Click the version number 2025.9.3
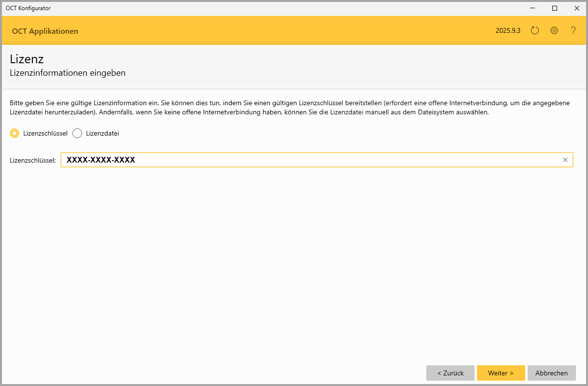This screenshot has height=386, width=588. pyautogui.click(x=508, y=31)
